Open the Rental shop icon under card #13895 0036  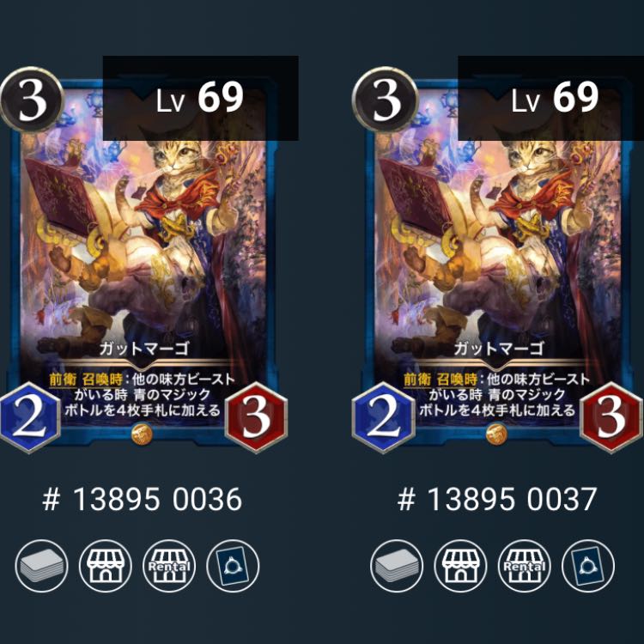(169, 566)
